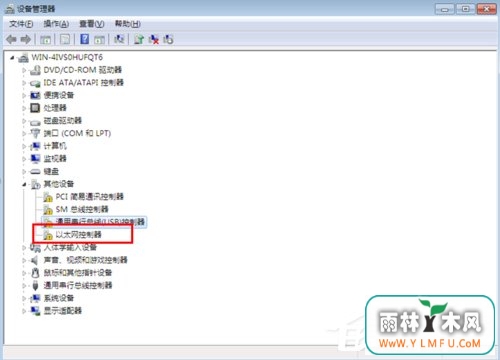This screenshot has height=360, width=500.
Task: Click the 磁盘驱动器 label
Action: pyautogui.click(x=63, y=121)
